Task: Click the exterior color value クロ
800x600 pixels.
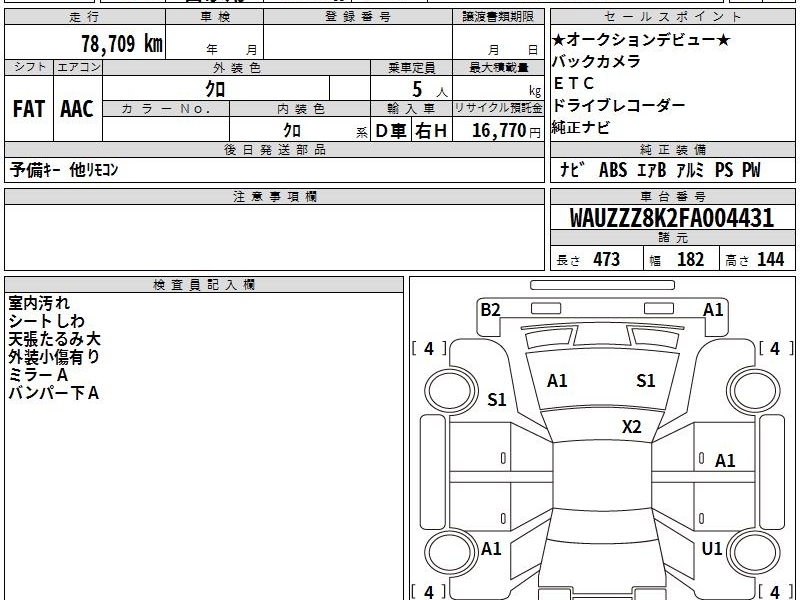Action: (x=216, y=89)
